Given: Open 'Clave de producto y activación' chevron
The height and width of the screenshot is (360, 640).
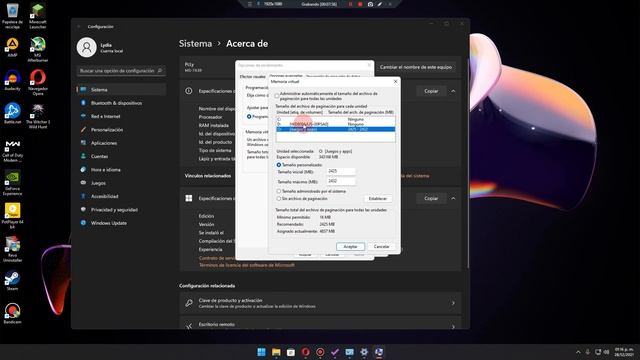Looking at the screenshot, I should click(453, 303).
